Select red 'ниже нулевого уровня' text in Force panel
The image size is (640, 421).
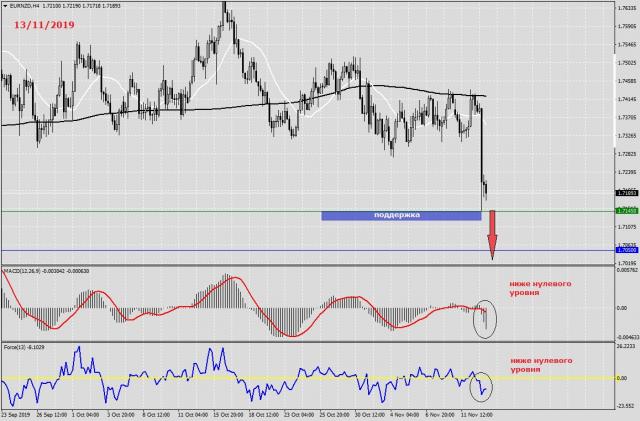pos(539,361)
